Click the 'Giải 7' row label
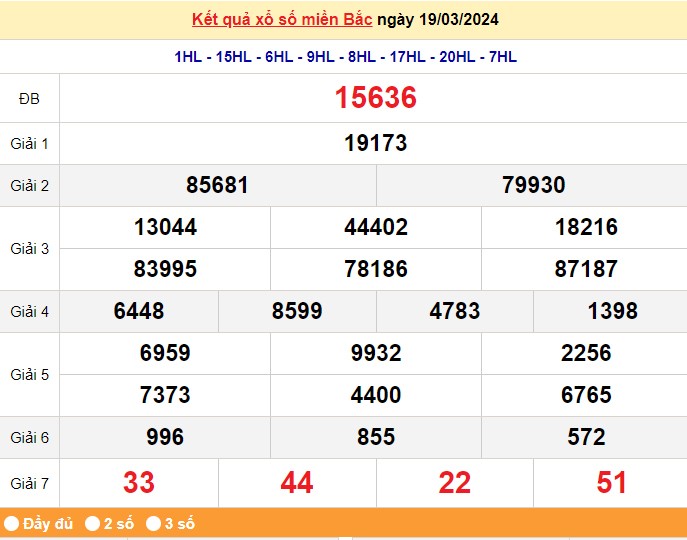687x540 pixels. [x=29, y=484]
